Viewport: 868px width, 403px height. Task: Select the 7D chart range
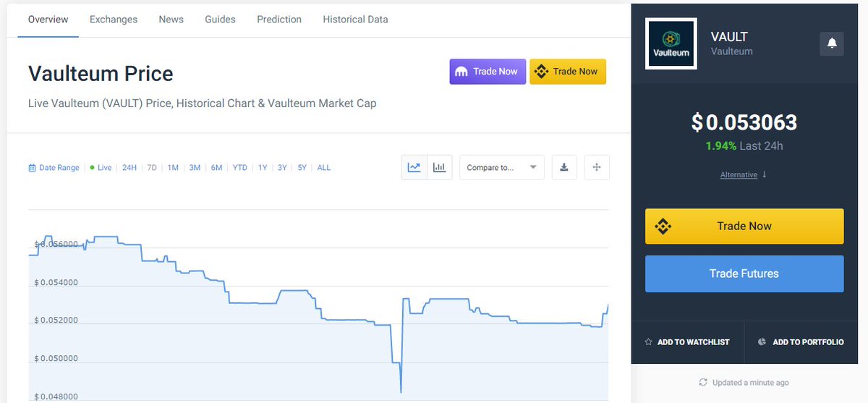coord(152,168)
